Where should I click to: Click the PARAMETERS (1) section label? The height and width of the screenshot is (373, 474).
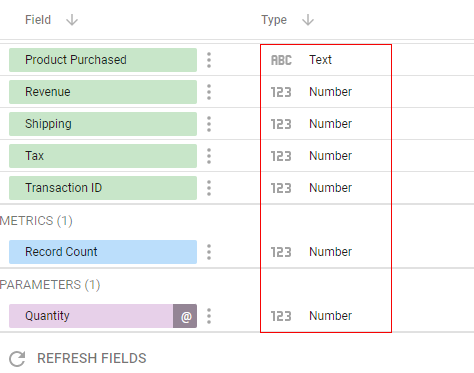tap(50, 285)
